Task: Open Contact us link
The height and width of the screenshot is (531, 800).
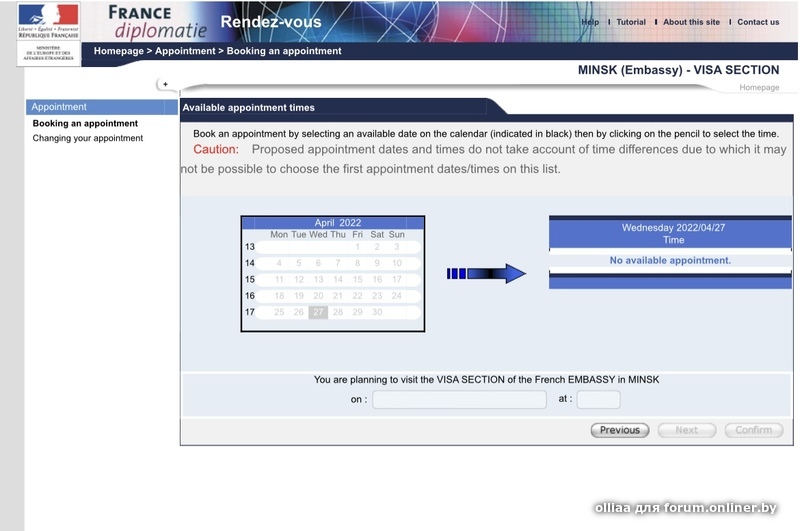Action: [x=758, y=22]
